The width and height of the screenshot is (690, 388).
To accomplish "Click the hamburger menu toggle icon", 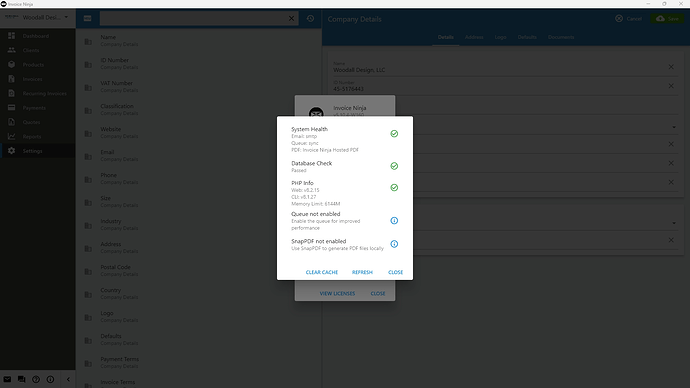I will [x=88, y=18].
